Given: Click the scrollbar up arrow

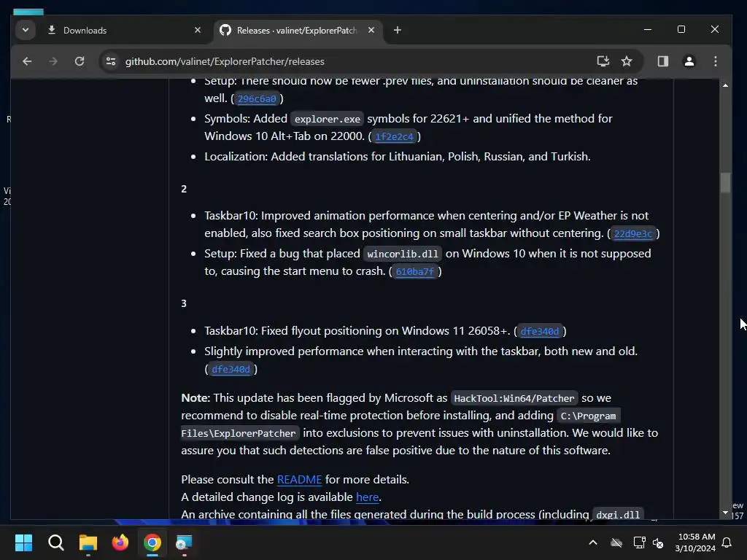Looking at the screenshot, I should coord(725,85).
